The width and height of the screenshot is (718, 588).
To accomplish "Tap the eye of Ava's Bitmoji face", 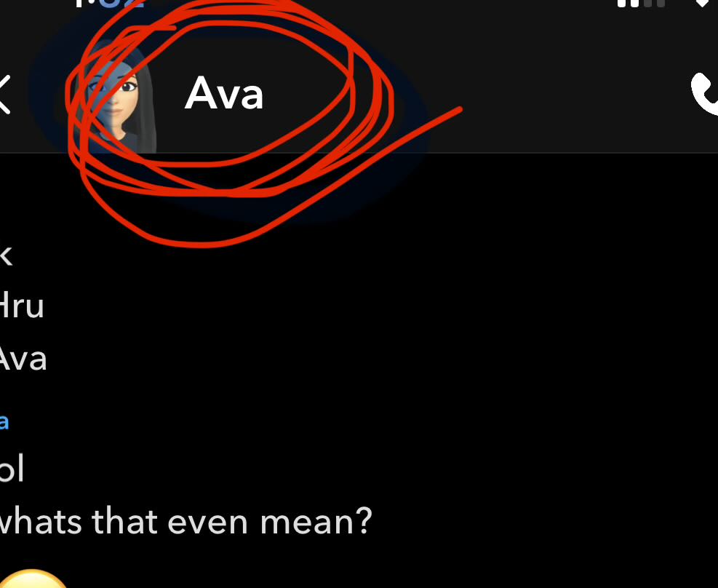I will click(128, 87).
